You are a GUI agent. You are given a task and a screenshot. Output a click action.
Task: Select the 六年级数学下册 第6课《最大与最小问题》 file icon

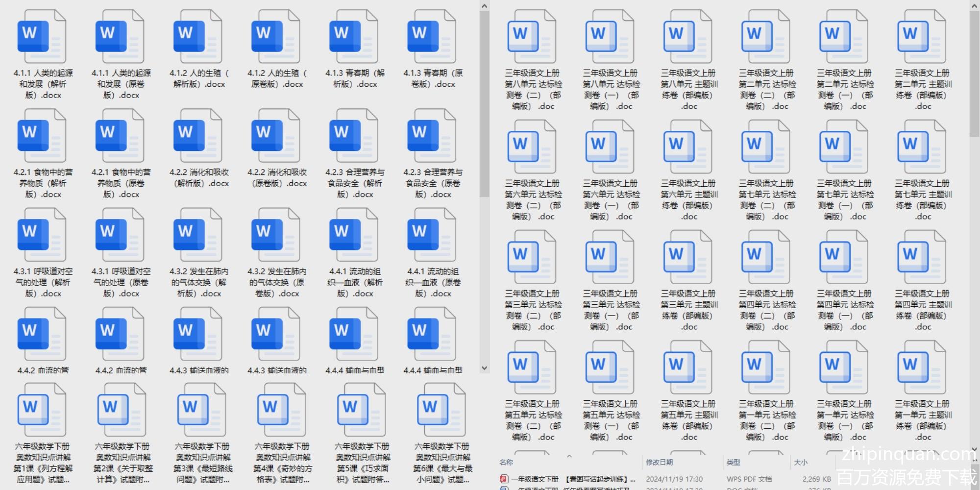point(441,410)
